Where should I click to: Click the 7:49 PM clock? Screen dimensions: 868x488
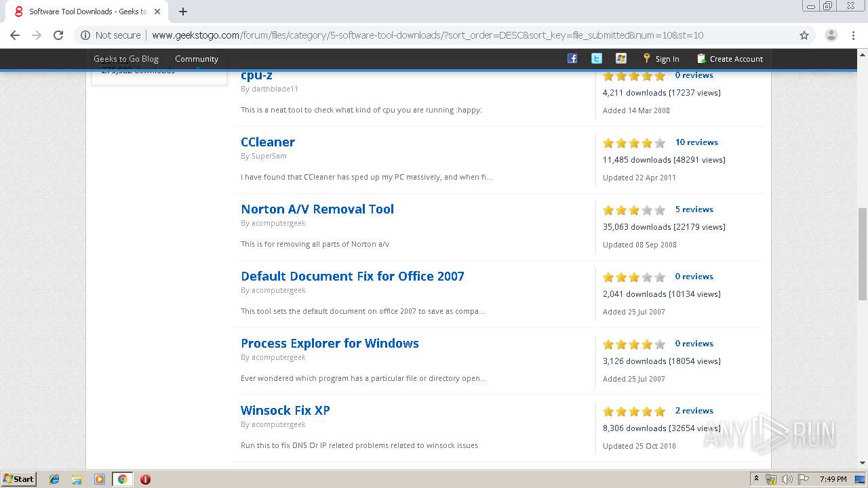click(833, 479)
